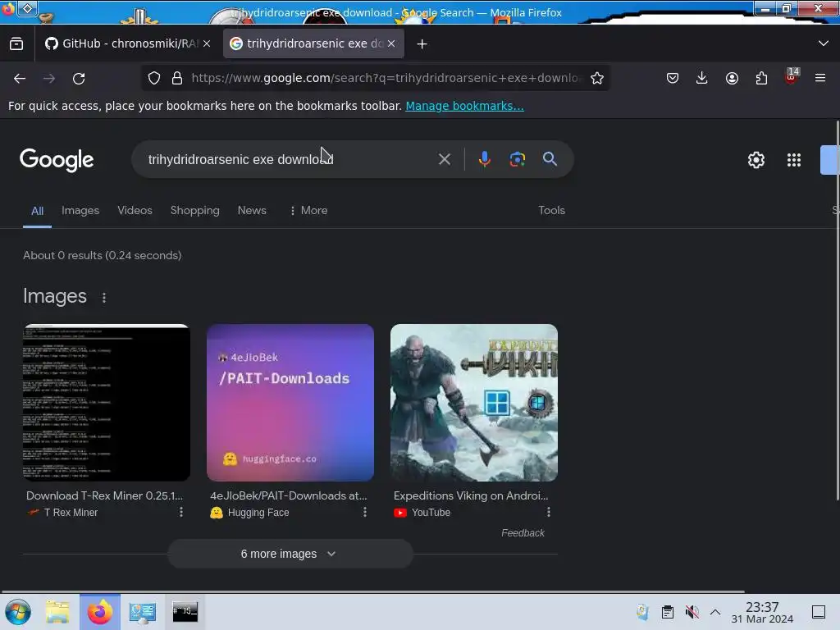The width and height of the screenshot is (840, 630).
Task: Close the GitHub chronosmiki tab
Action: (x=207, y=44)
